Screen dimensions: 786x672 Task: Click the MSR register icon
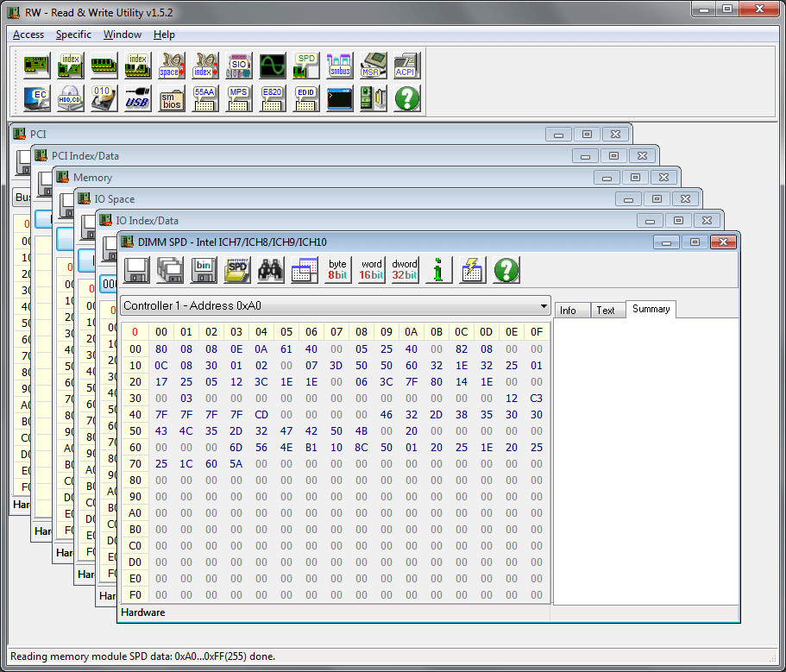(374, 66)
